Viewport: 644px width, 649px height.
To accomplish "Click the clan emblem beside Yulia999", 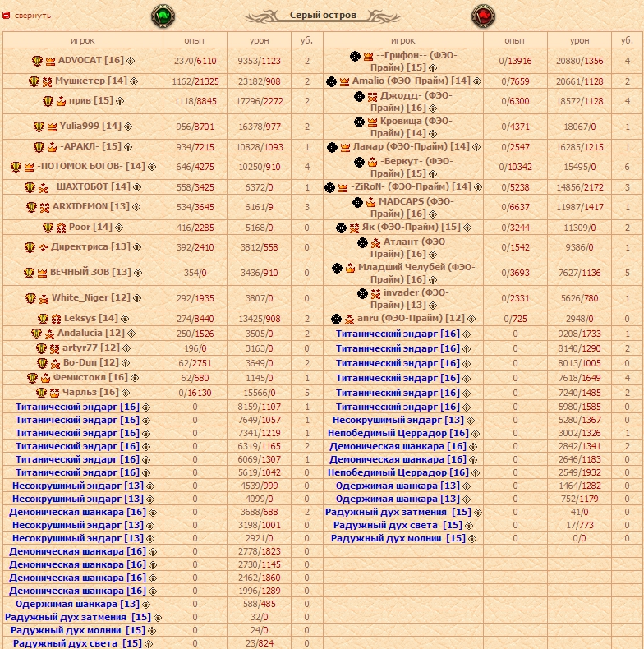I will tap(39, 127).
